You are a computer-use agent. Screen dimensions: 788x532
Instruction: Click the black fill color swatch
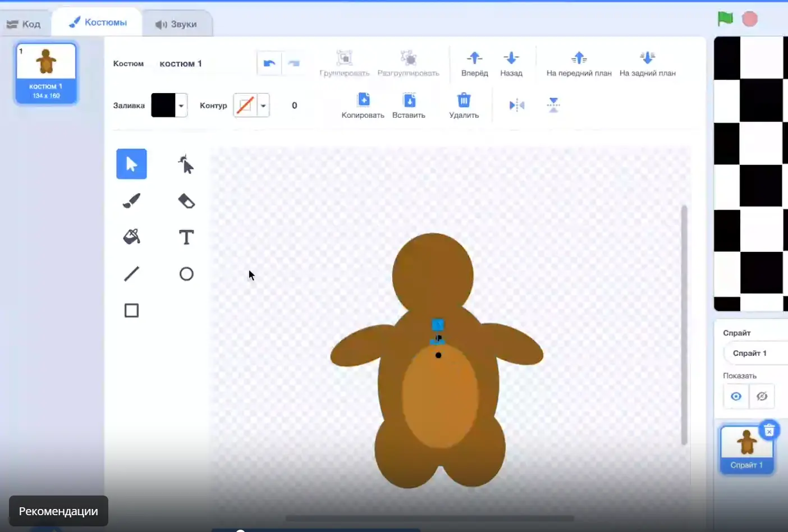[163, 106]
